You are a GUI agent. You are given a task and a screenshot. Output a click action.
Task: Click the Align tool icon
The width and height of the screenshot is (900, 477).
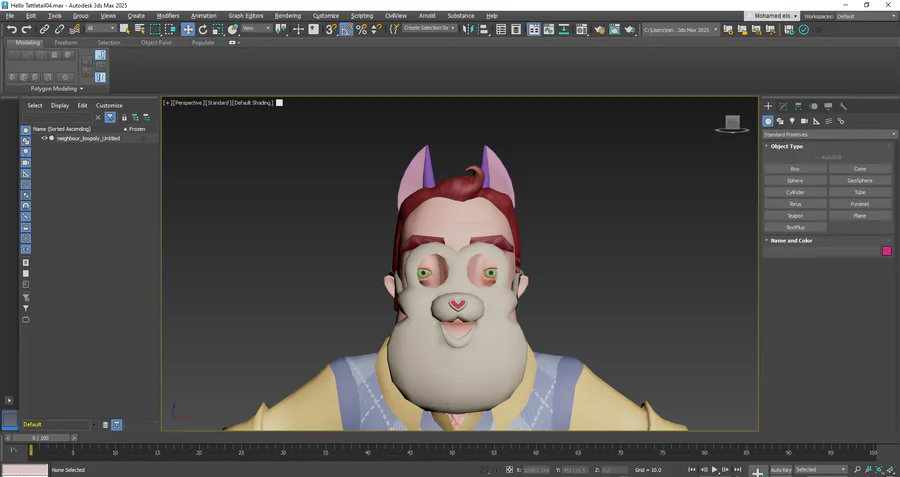[483, 29]
